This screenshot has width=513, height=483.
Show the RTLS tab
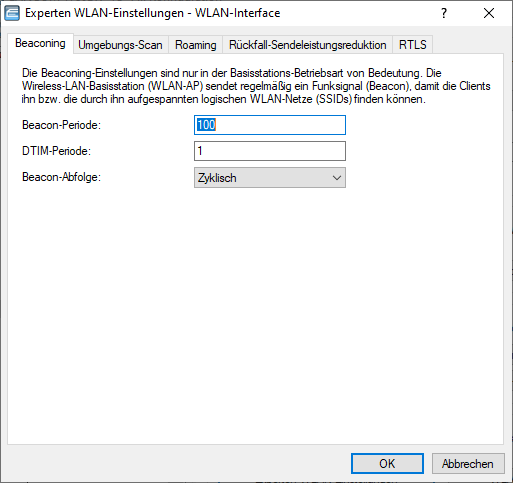tap(413, 45)
